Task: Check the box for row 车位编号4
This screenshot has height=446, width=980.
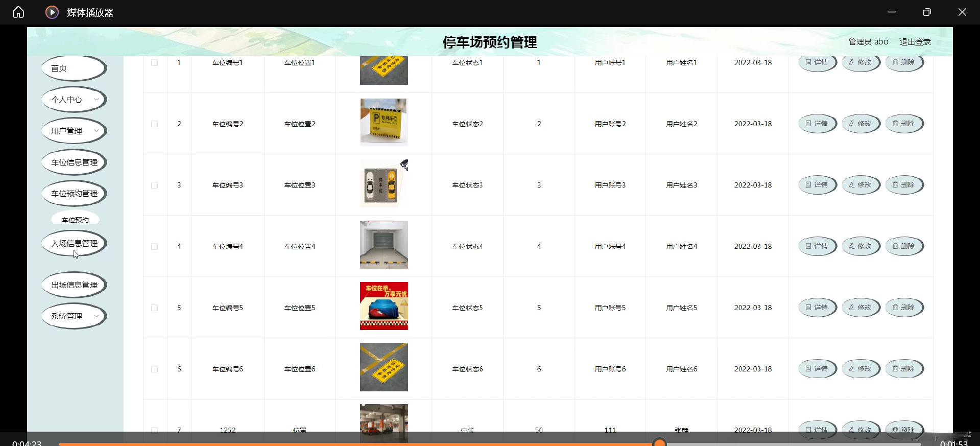Action: [x=155, y=246]
